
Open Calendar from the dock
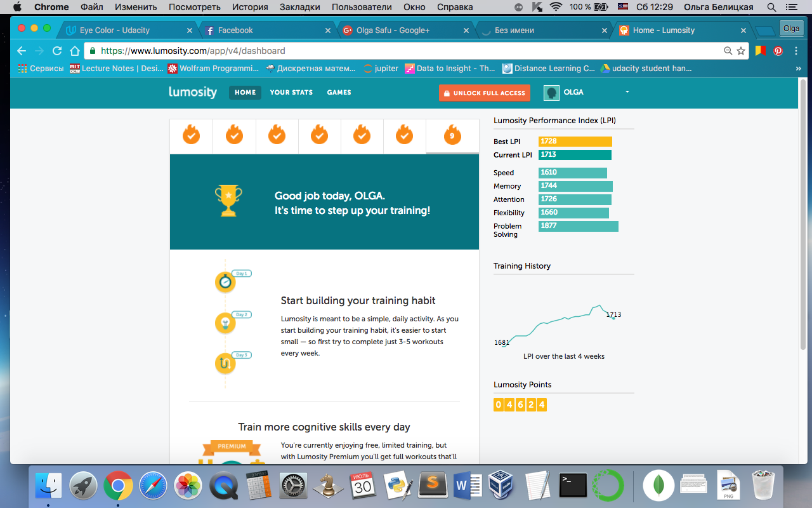click(x=363, y=487)
